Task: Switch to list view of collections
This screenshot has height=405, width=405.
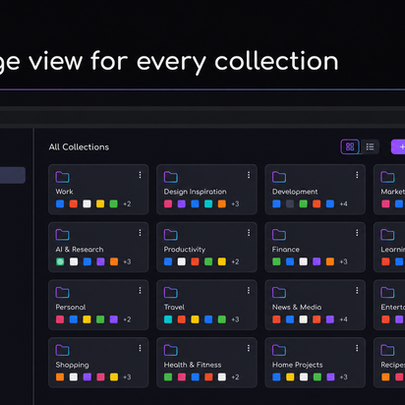Action: coord(370,147)
